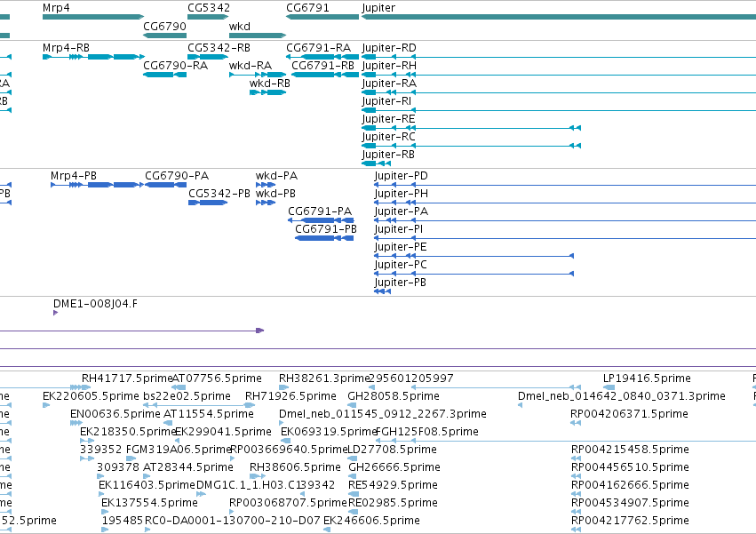The height and width of the screenshot is (534, 756).
Task: Select EST EK220605.5prime
Action: [91, 396]
